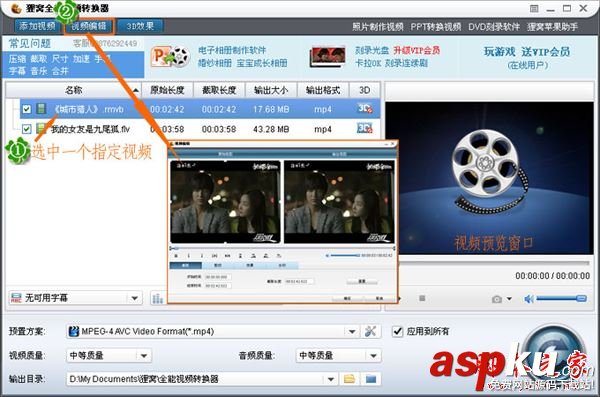Open output directory with blue folder icon
This screenshot has height=397, width=600.
pos(370,379)
